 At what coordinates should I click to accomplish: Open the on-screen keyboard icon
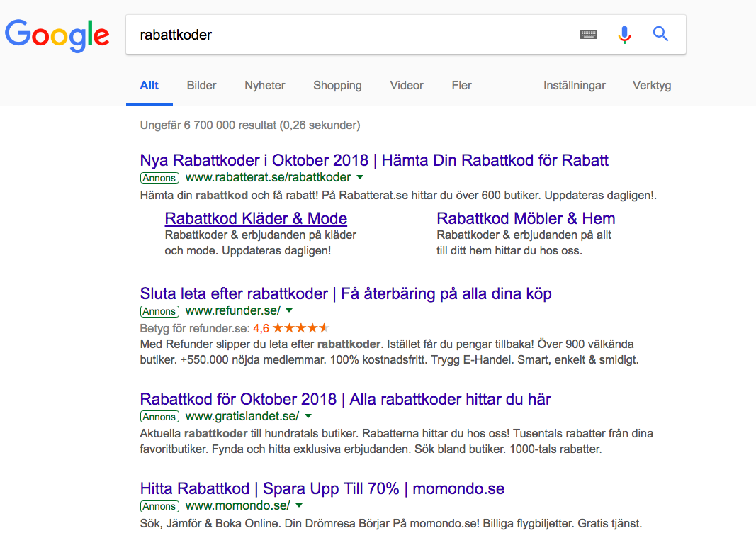point(588,34)
